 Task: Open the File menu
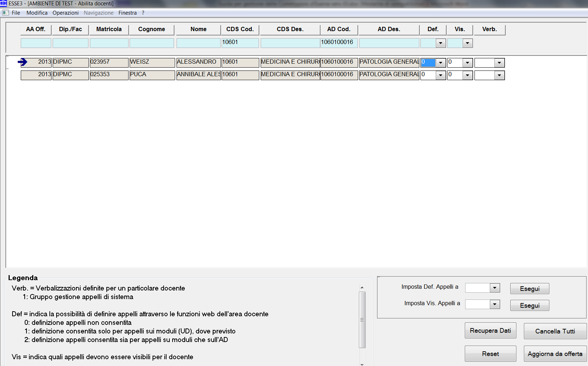(16, 13)
